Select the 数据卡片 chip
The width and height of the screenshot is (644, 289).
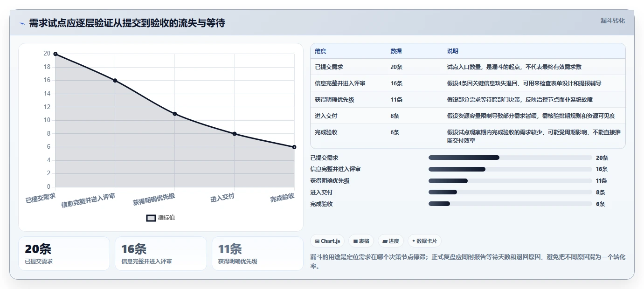click(x=424, y=241)
